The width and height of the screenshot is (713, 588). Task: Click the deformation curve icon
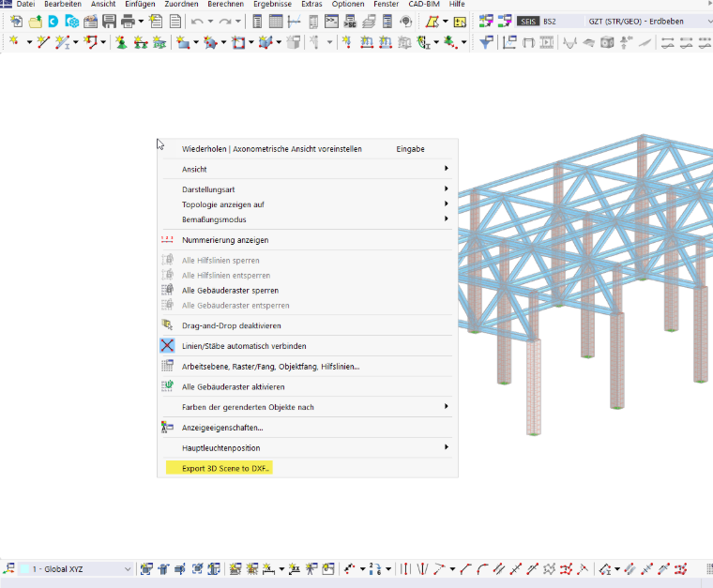coord(569,42)
